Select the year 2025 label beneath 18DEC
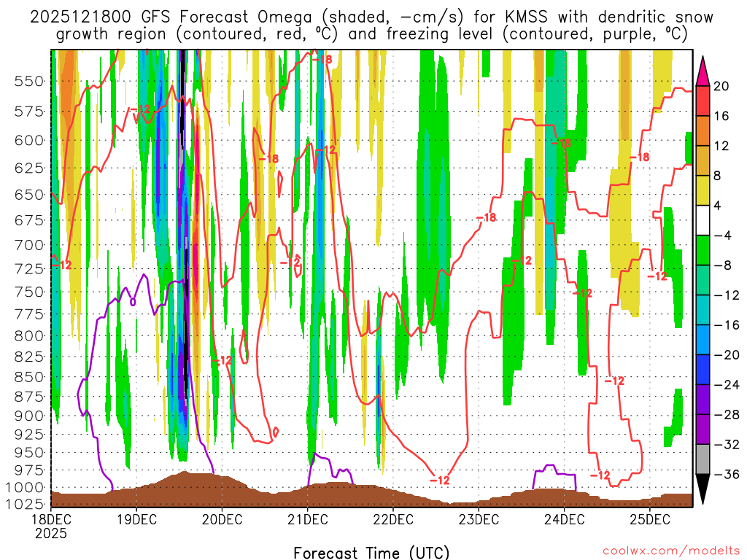 tap(51, 533)
